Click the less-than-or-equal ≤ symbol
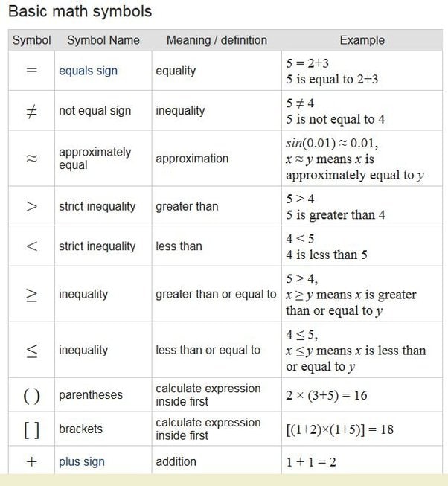Viewport: 448px width, 486px height. 31,351
